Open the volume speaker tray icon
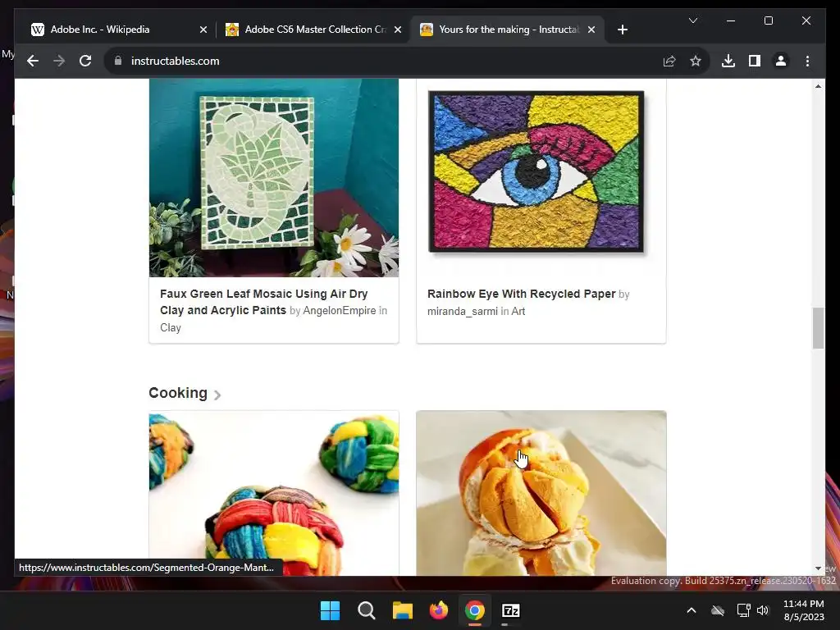840x630 pixels. [763, 610]
